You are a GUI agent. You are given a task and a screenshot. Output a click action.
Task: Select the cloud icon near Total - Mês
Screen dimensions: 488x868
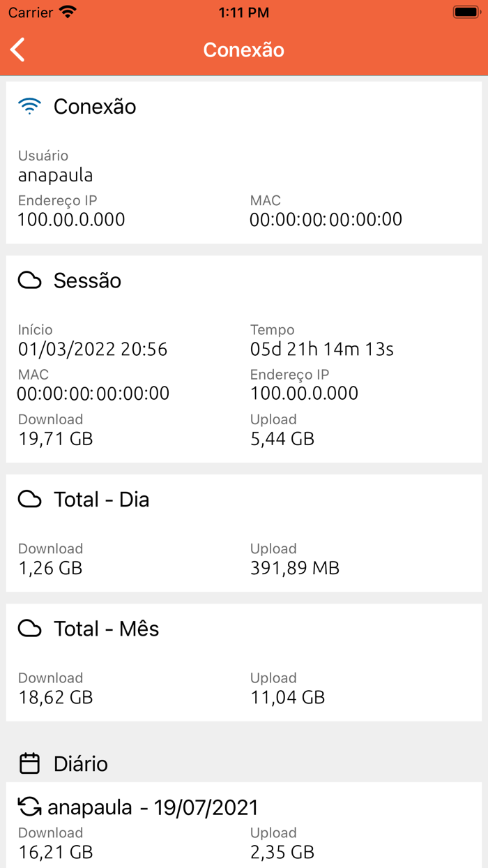pos(29,629)
